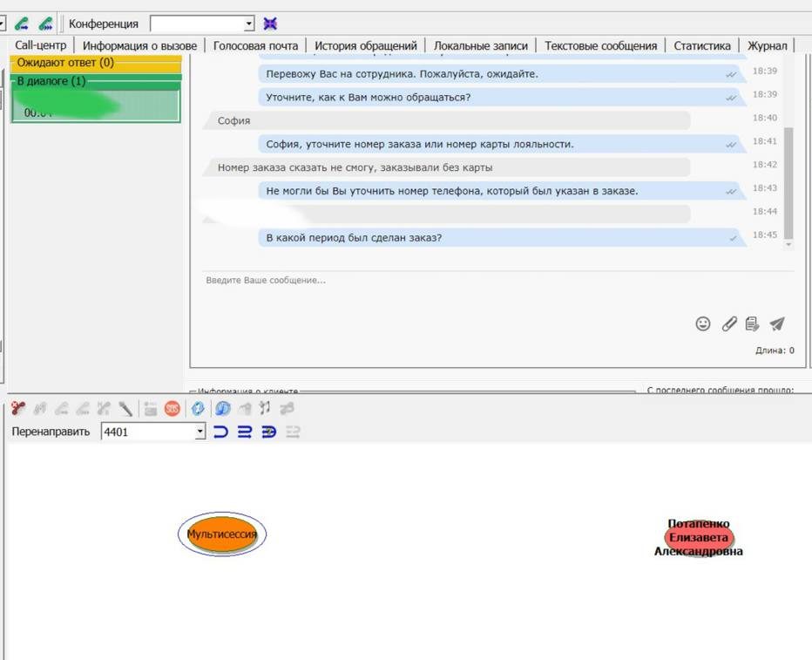
Task: Send message with paper plane icon
Action: tap(777, 323)
